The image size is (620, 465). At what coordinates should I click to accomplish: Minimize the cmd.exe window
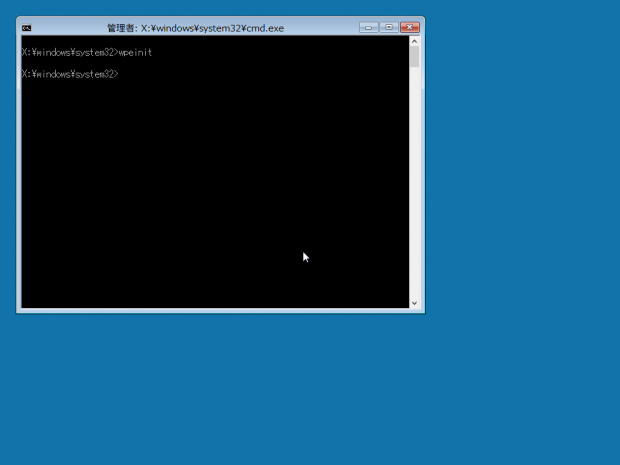369,27
